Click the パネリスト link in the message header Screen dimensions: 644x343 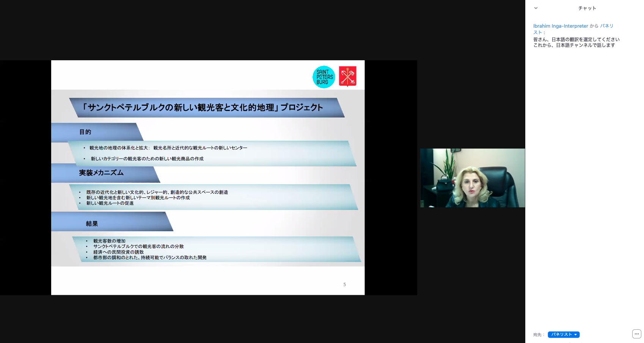pyautogui.click(x=606, y=26)
